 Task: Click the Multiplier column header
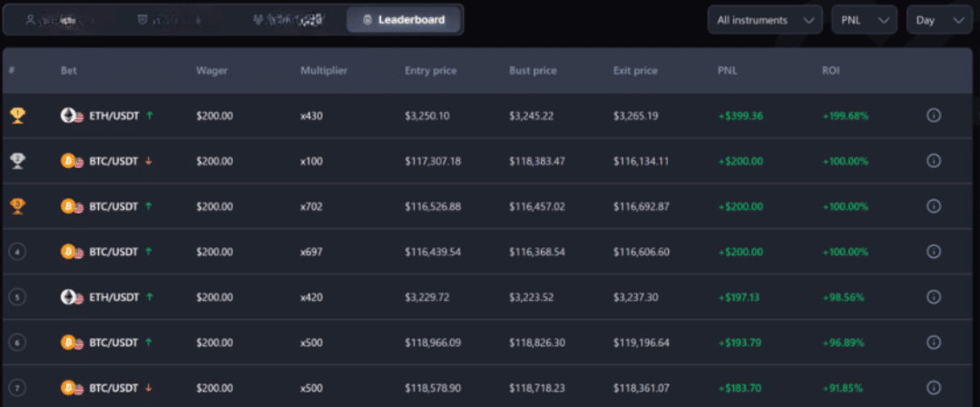pyautogui.click(x=324, y=71)
